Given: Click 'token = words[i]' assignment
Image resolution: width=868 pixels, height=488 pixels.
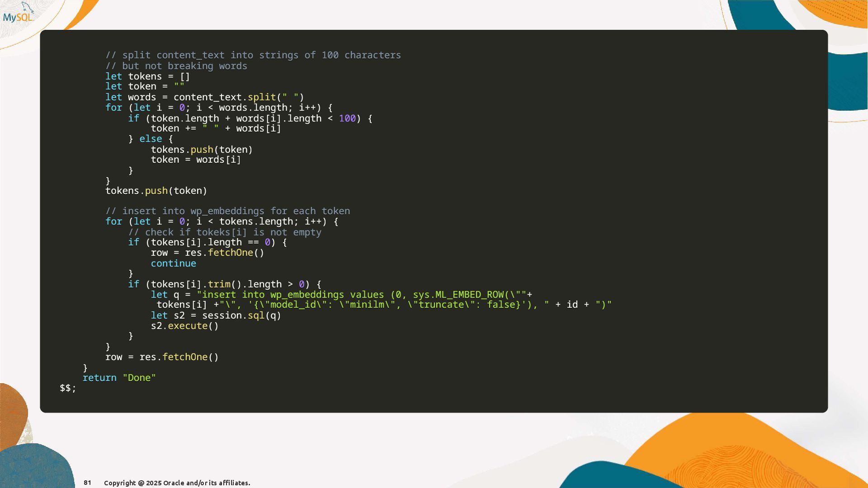Looking at the screenshot, I should pos(195,160).
